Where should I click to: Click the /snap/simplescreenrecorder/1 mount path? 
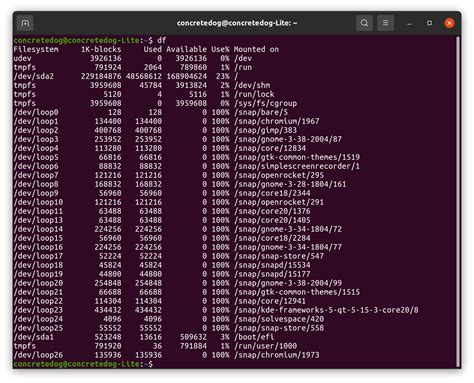pyautogui.click(x=297, y=166)
